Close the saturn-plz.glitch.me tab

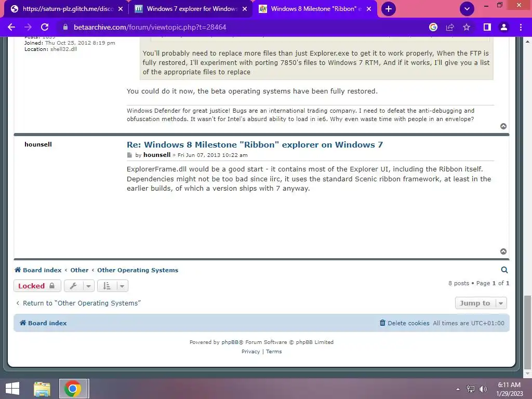[121, 9]
